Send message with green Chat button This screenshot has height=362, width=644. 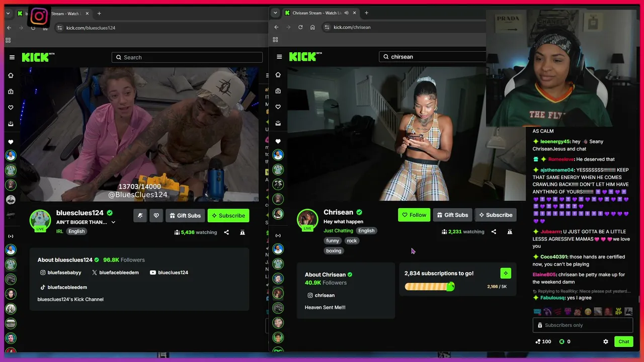[624, 341]
